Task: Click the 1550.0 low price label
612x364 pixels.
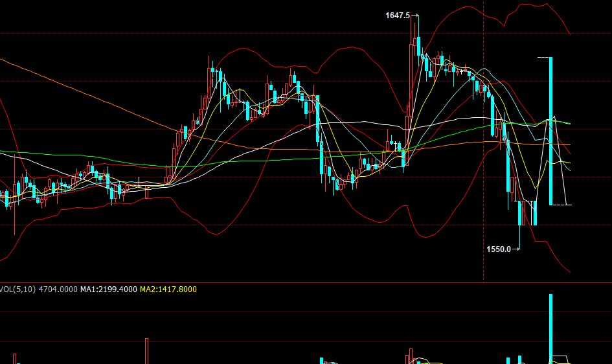Action: [x=498, y=249]
